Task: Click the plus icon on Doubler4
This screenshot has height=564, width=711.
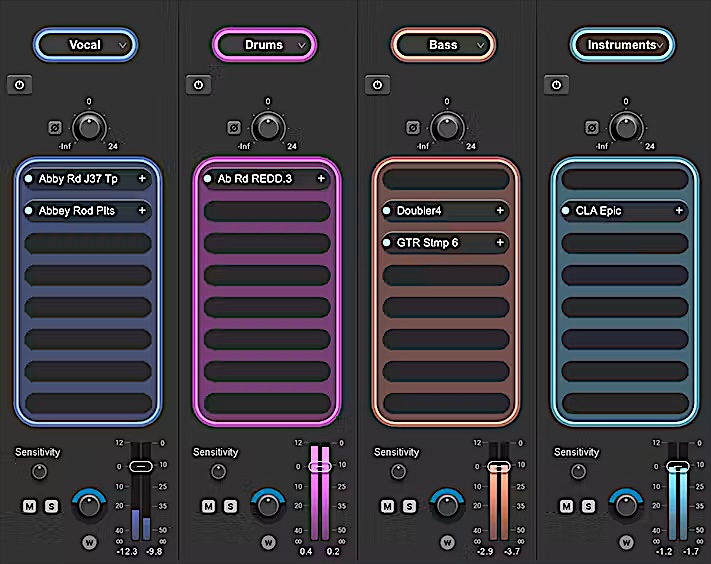Action: tap(500, 210)
